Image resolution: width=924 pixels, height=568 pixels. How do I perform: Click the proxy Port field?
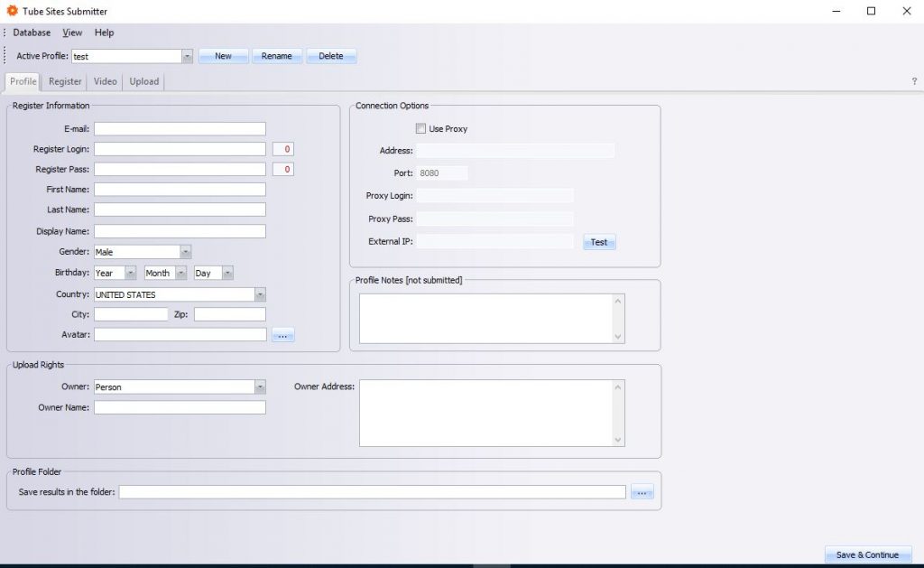tap(442, 172)
